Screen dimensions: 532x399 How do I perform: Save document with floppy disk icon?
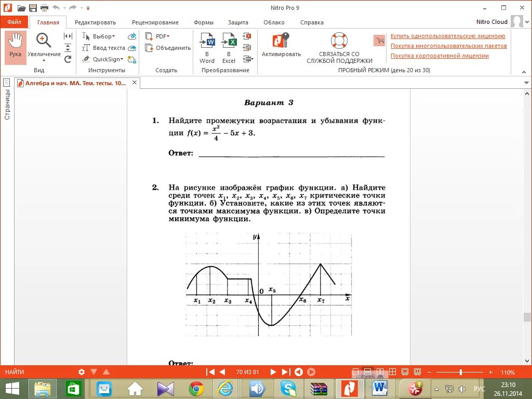coord(33,8)
